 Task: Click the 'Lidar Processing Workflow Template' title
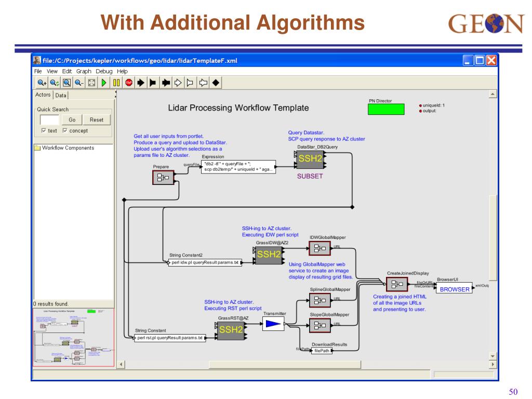tap(238, 108)
